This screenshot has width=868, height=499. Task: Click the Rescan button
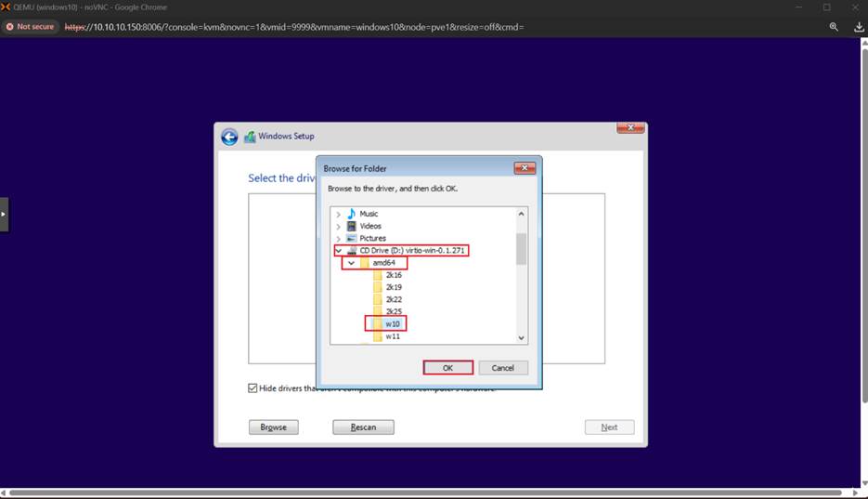[363, 427]
